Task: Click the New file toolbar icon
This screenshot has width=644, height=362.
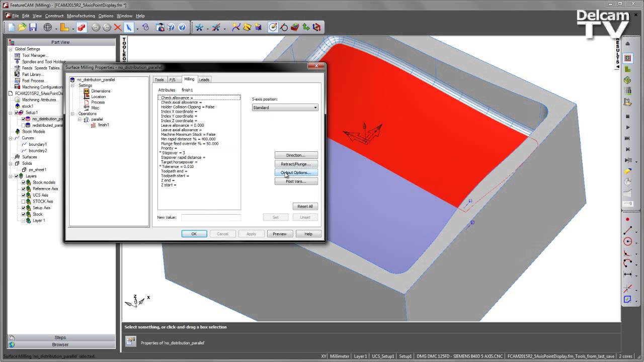Action: point(11,27)
